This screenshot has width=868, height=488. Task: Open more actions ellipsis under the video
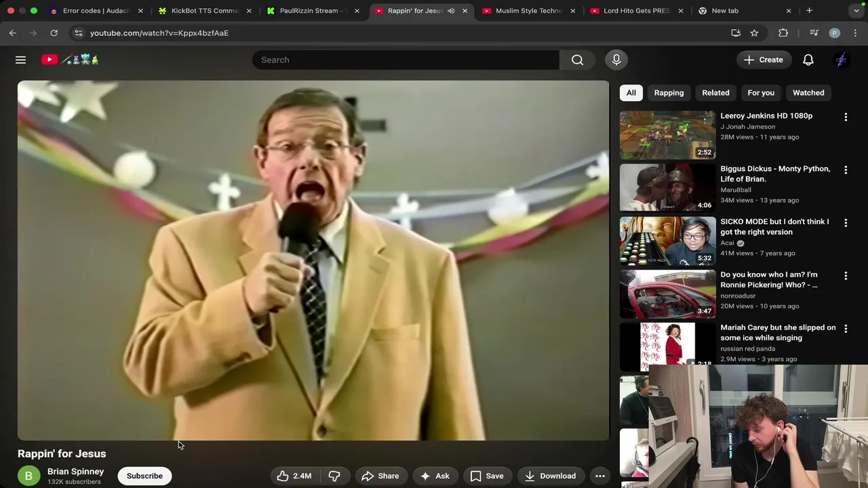600,476
